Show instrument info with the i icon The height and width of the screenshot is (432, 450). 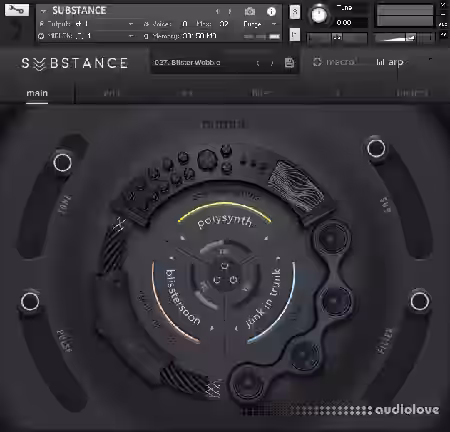click(x=271, y=12)
